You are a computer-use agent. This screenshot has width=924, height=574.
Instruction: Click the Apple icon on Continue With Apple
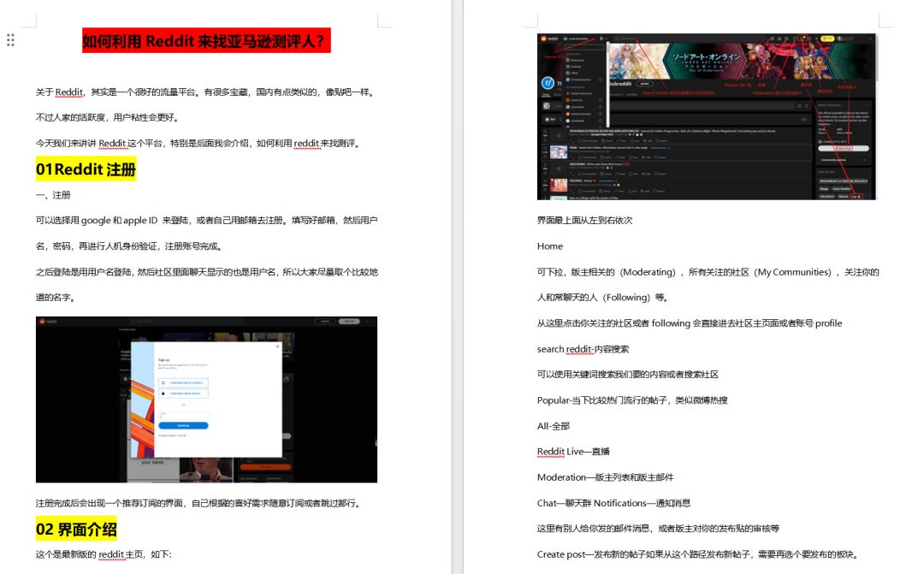[x=163, y=394]
